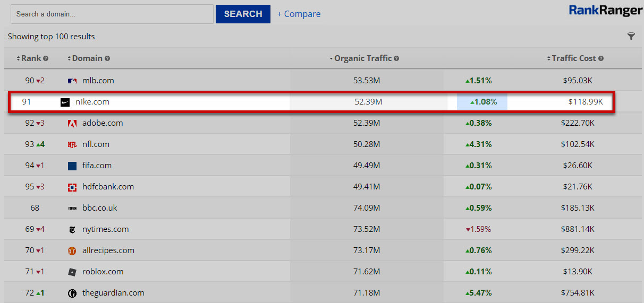This screenshot has height=303, width=644.
Task: Click the filter funnel icon
Action: pos(631,36)
